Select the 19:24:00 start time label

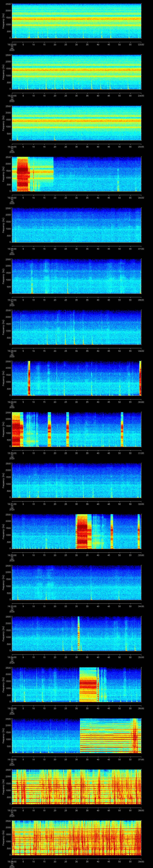[12, 147]
